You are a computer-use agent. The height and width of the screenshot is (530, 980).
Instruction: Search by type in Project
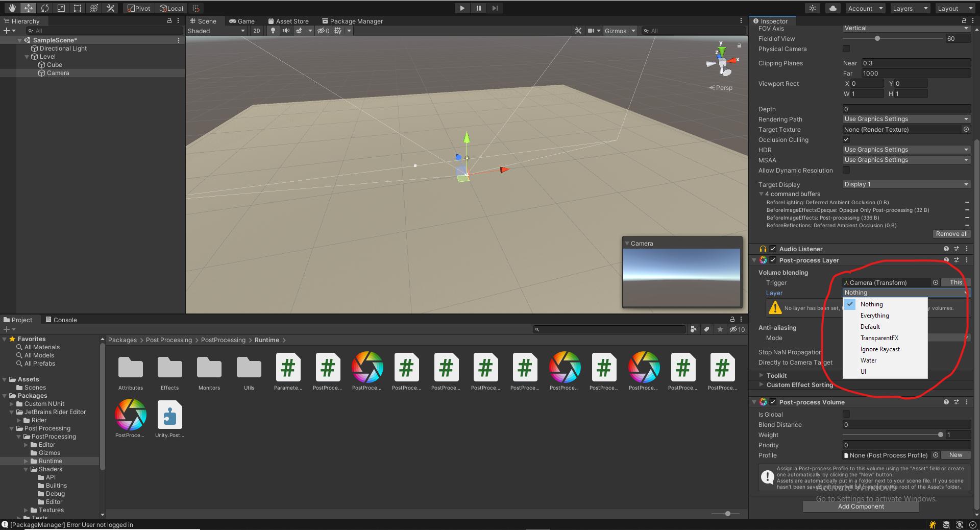(x=693, y=329)
